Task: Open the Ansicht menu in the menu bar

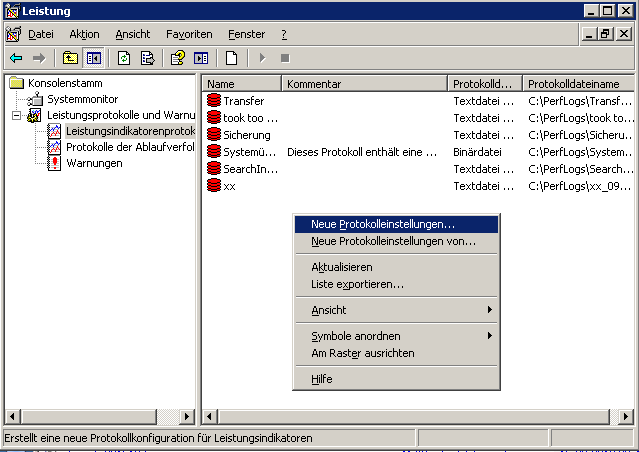Action: coord(133,34)
